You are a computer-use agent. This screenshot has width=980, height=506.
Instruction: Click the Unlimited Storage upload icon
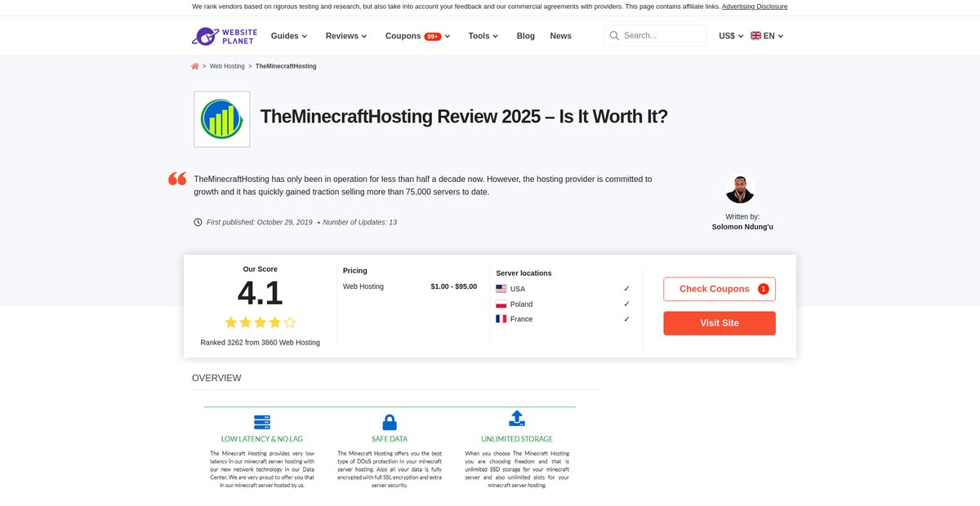click(517, 419)
